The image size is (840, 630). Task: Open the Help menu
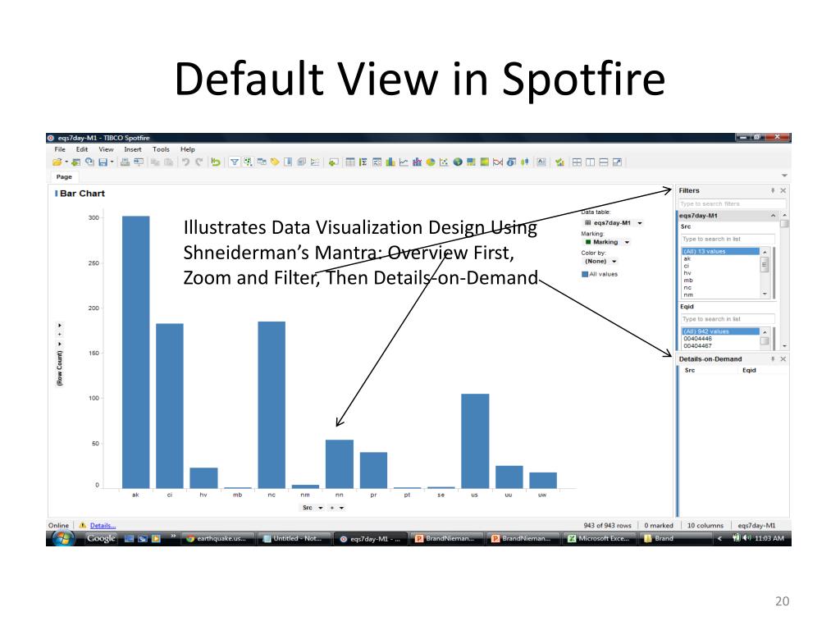point(188,149)
